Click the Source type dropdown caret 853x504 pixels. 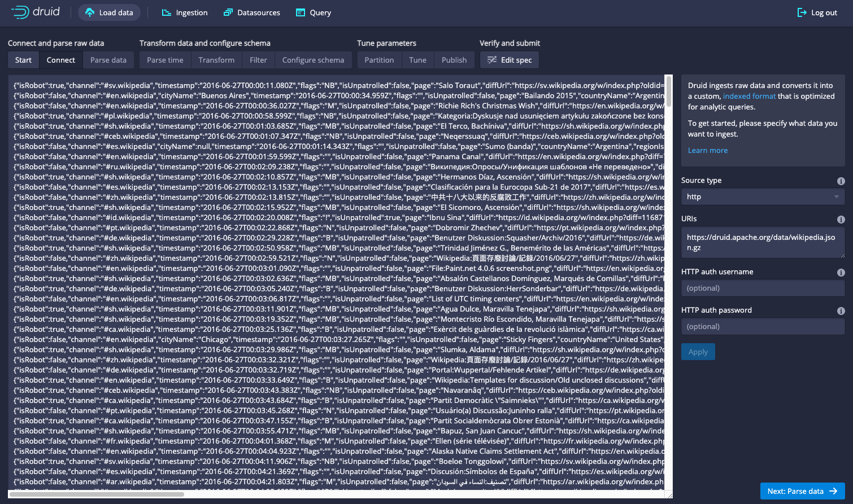coord(836,196)
